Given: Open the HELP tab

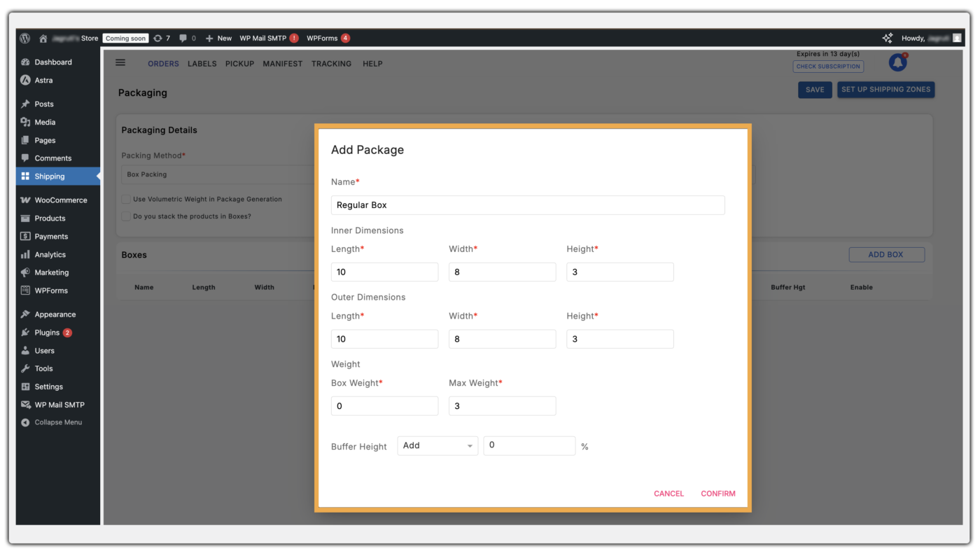Looking at the screenshot, I should coord(372,64).
